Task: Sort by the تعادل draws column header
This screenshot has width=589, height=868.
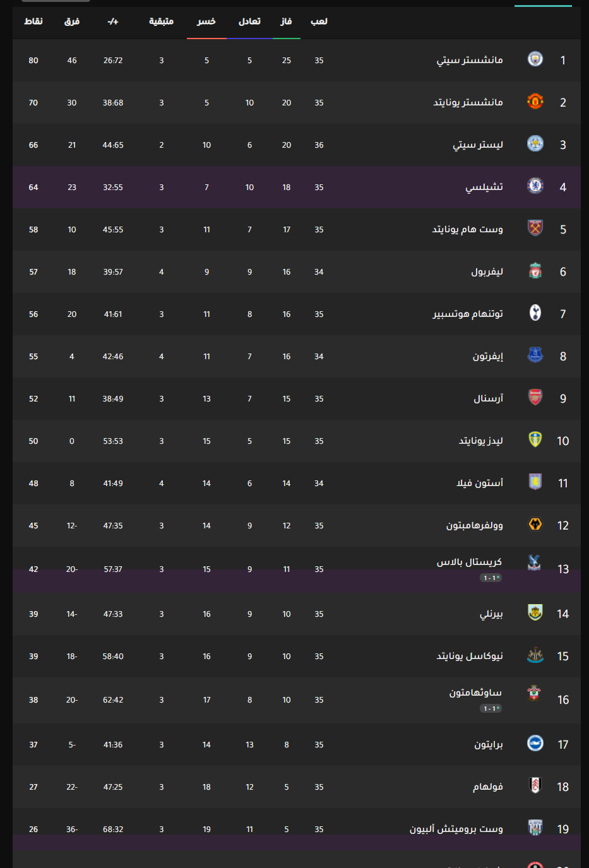Action: (x=249, y=21)
